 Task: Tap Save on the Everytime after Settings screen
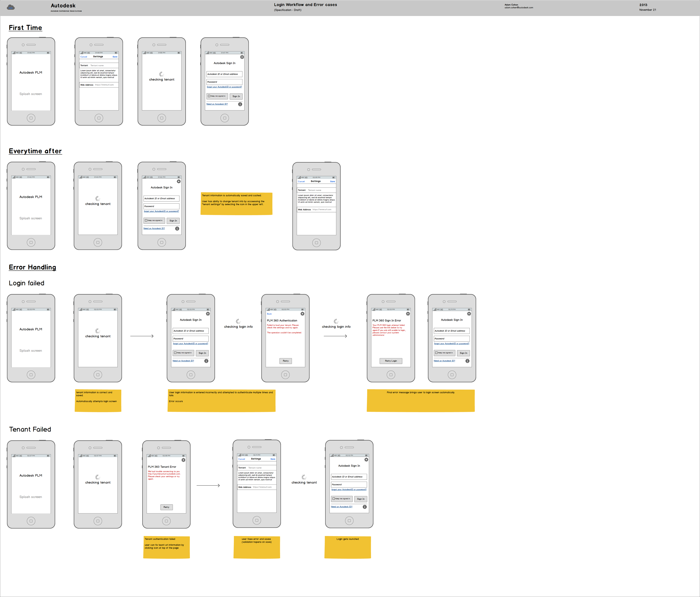point(332,182)
